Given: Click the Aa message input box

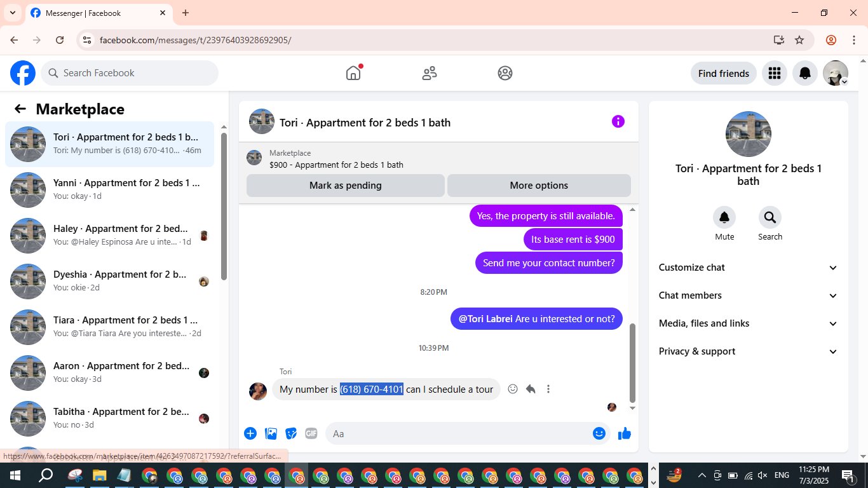Looking at the screenshot, I should (x=459, y=433).
